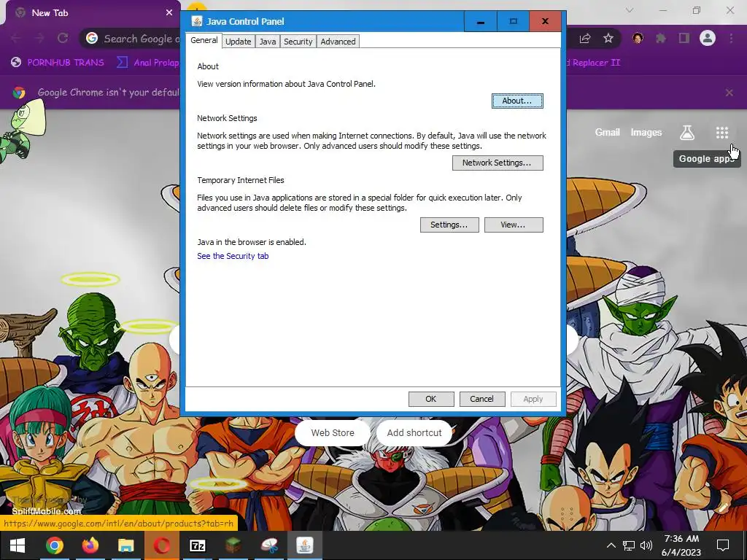Image resolution: width=747 pixels, height=560 pixels.
Task: Click the Java Control Panel title bar icon
Action: [x=196, y=21]
